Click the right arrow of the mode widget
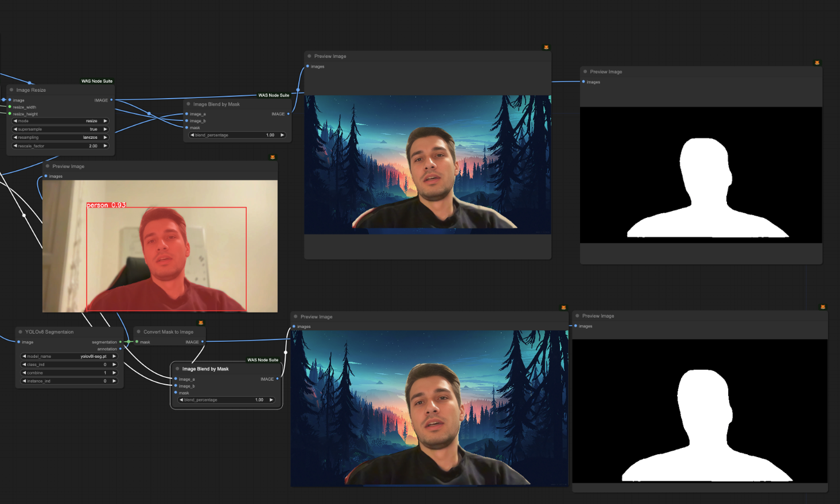The image size is (840, 504). [105, 121]
